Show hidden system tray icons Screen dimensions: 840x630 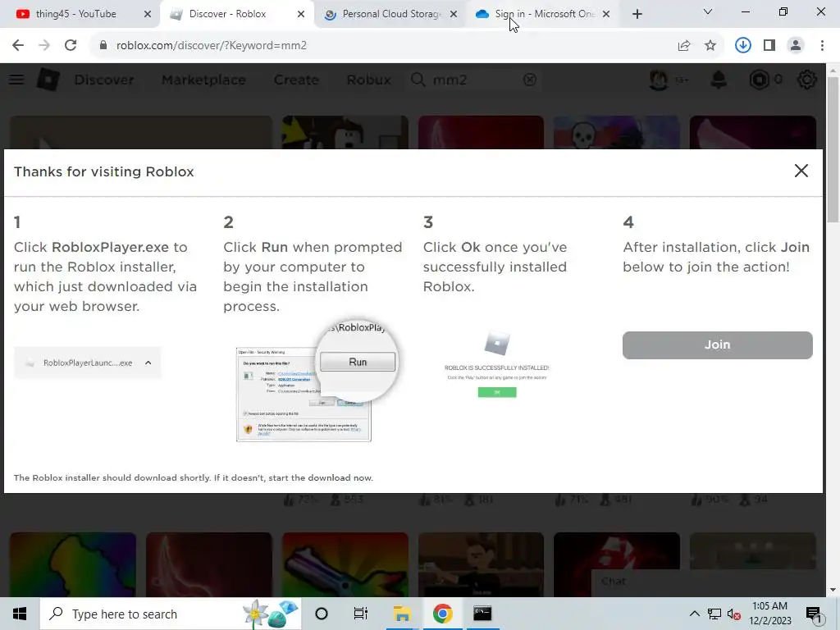coord(694,614)
